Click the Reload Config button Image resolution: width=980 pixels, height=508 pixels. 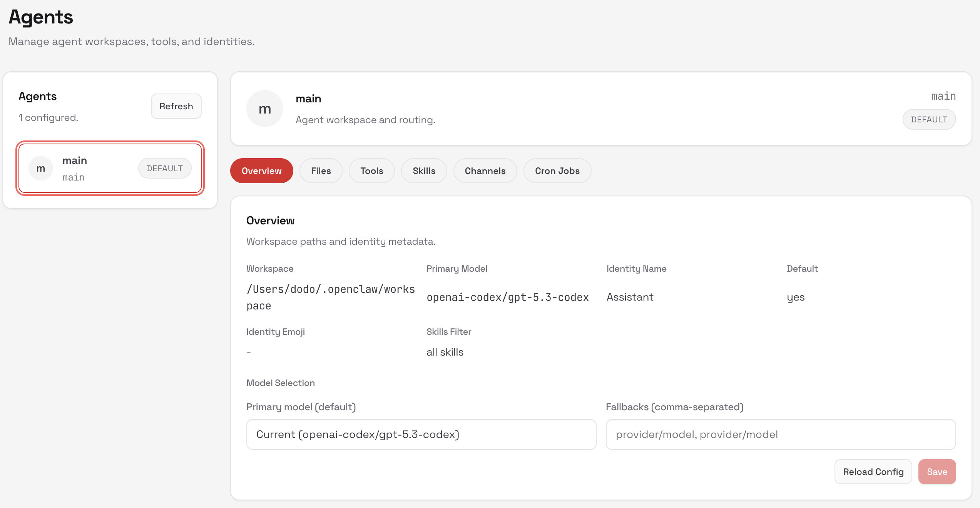pos(873,472)
